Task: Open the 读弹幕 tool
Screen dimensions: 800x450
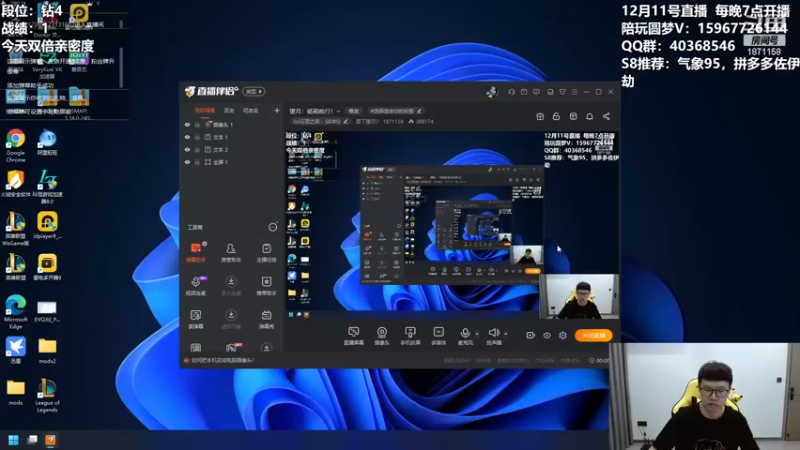Action: [x=196, y=319]
